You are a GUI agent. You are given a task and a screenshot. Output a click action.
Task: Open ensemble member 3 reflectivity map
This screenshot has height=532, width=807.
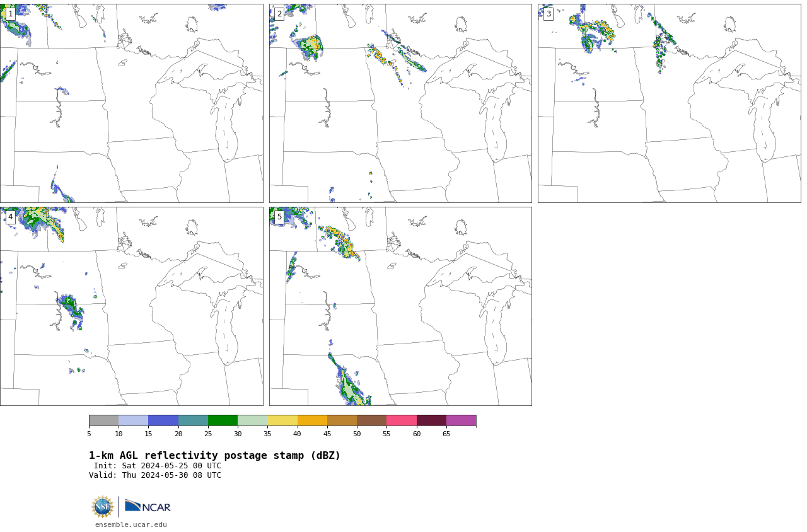click(669, 103)
